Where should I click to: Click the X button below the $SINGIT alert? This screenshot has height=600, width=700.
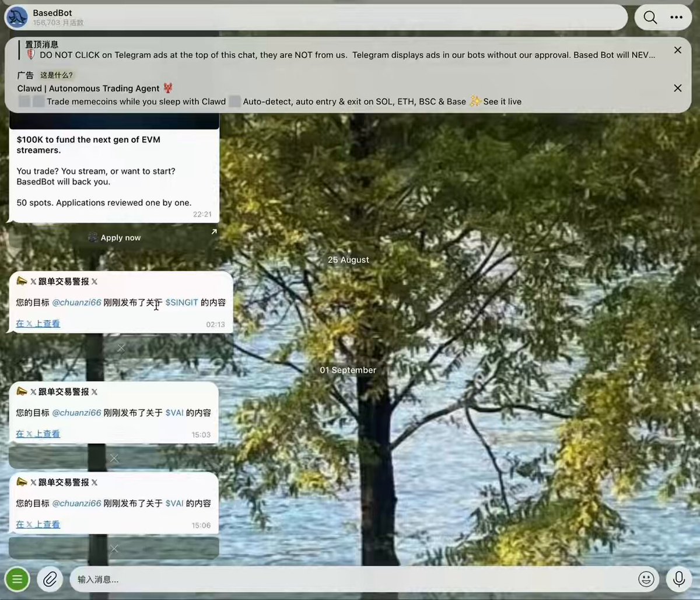click(x=121, y=348)
